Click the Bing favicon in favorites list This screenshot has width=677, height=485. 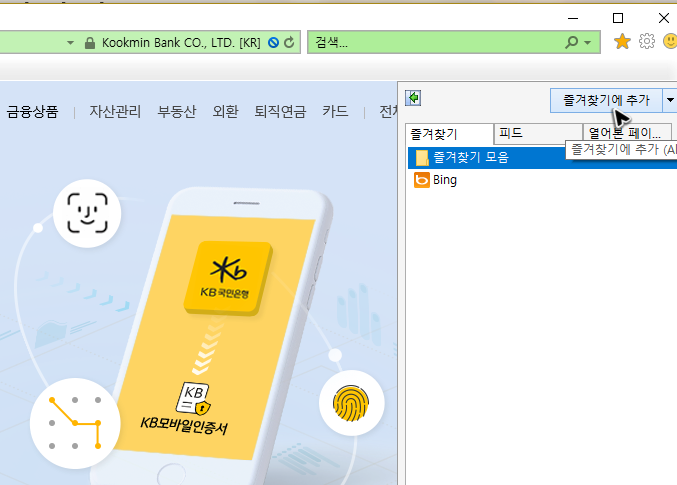[x=421, y=180]
